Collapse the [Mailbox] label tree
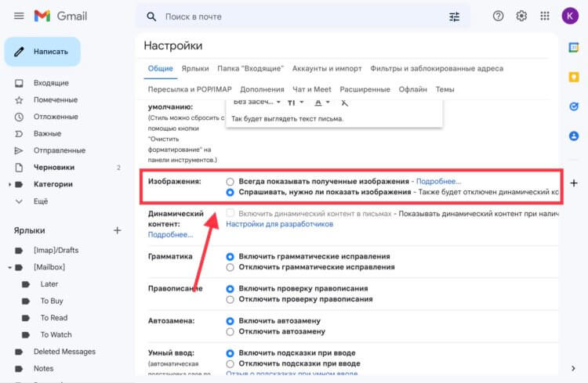The height and width of the screenshot is (383, 588). click(9, 268)
